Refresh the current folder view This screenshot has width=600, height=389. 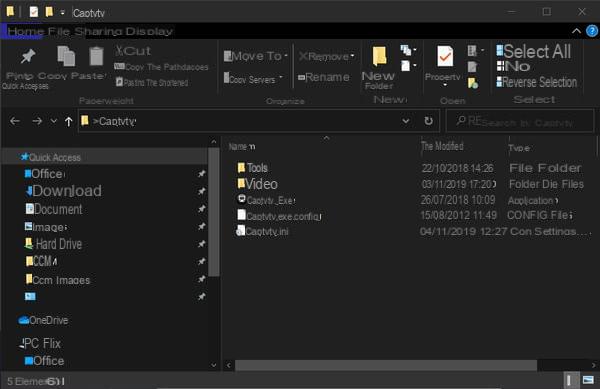[429, 121]
